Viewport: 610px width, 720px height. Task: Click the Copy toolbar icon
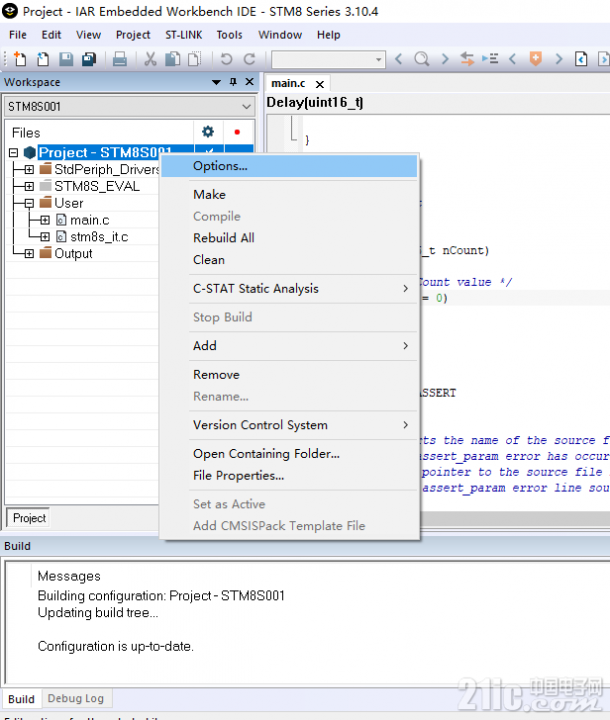[172, 59]
